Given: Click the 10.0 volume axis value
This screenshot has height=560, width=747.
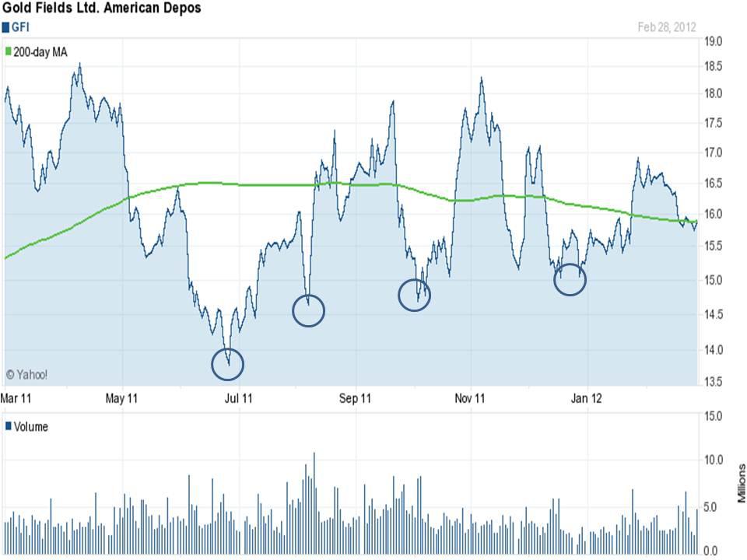Looking at the screenshot, I should coord(714,460).
